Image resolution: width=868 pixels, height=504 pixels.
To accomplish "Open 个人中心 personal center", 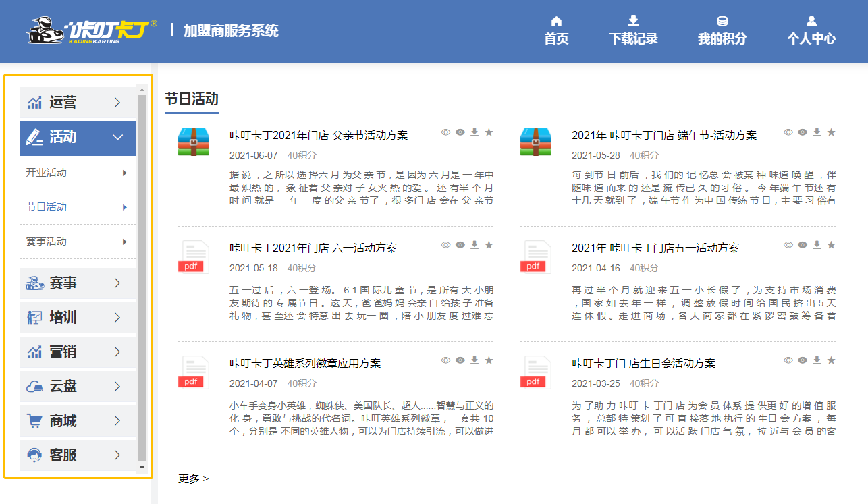I will coord(811,31).
